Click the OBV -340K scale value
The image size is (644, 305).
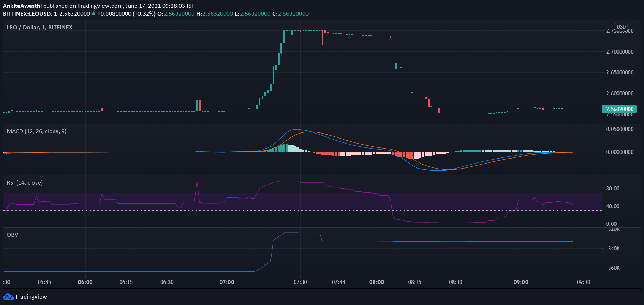pyautogui.click(x=613, y=249)
